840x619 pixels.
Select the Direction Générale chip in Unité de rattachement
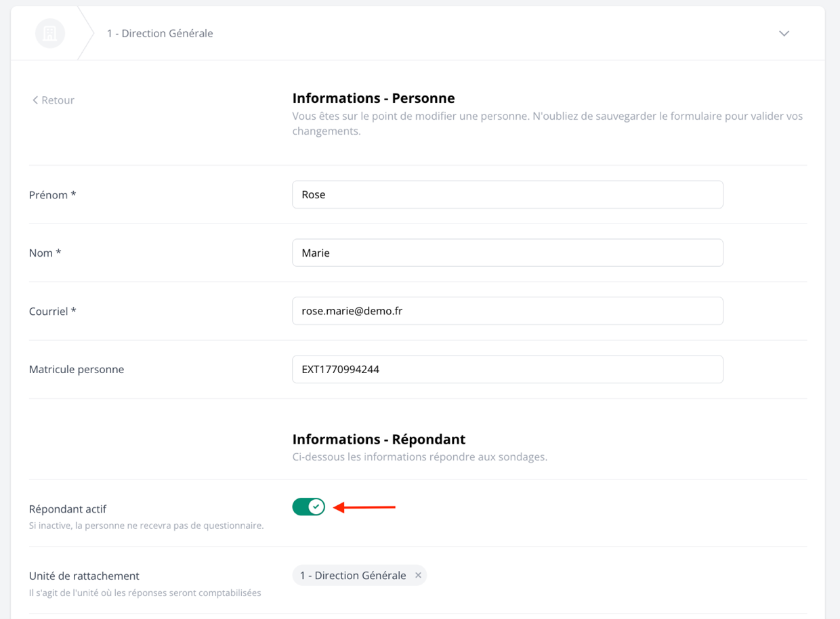(353, 576)
